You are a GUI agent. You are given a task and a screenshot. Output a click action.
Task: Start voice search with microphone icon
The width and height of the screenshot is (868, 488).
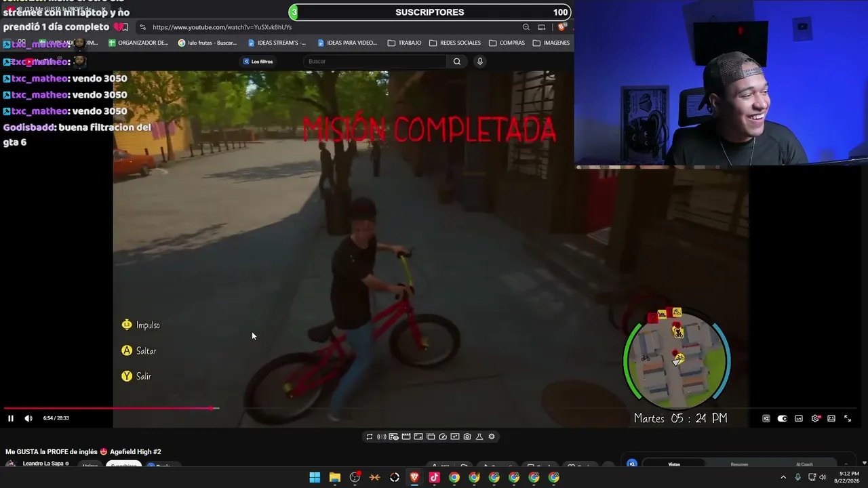point(480,62)
